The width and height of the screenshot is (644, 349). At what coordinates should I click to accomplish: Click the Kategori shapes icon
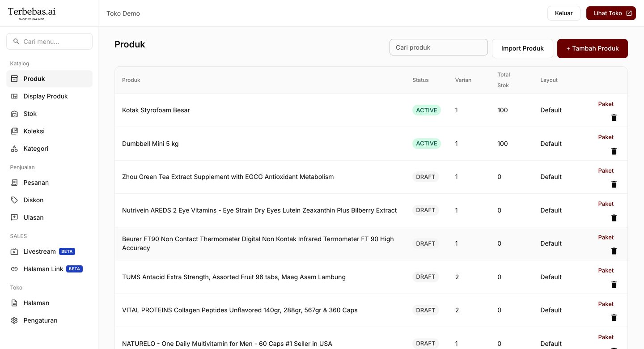click(x=14, y=149)
